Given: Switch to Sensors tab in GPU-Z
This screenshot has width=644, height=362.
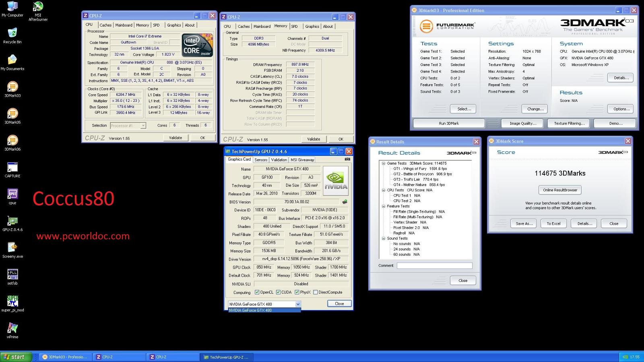Looking at the screenshot, I should tap(261, 160).
